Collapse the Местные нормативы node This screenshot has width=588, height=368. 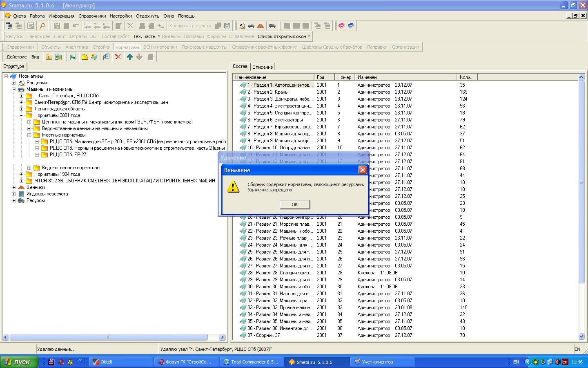[x=29, y=135]
